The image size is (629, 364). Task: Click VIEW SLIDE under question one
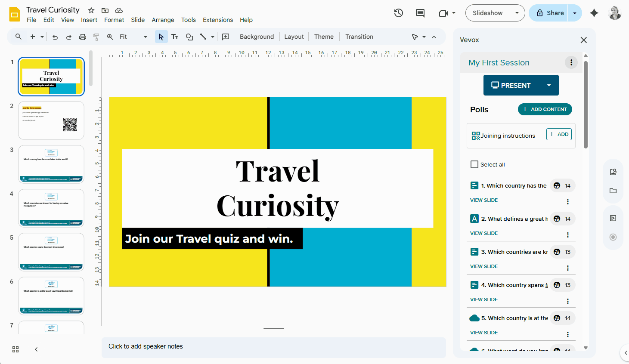pyautogui.click(x=484, y=200)
